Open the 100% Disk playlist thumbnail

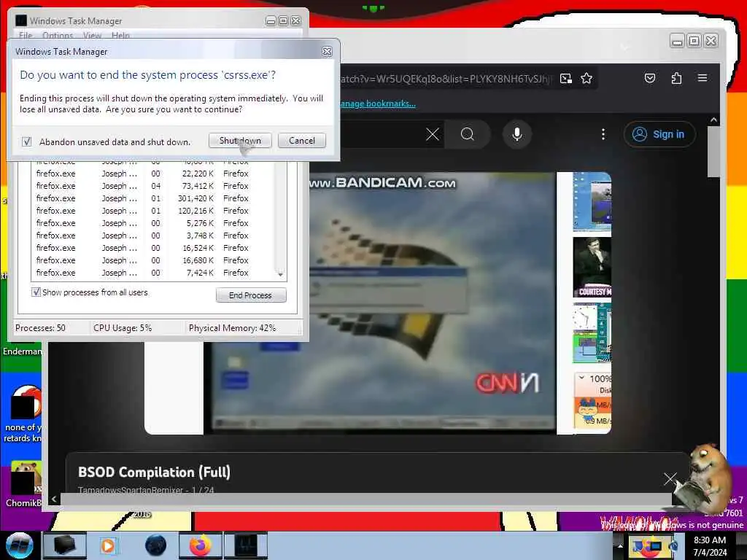point(592,400)
